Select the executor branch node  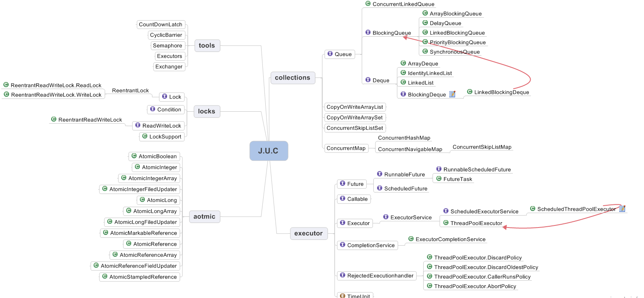(309, 233)
